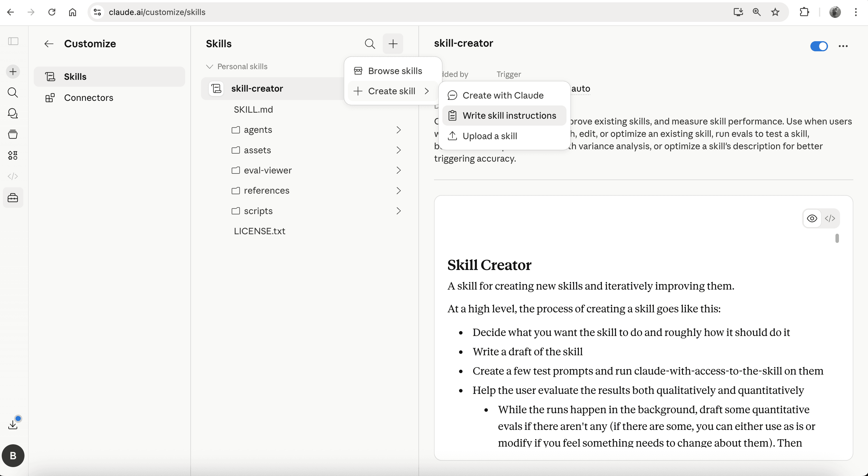The width and height of the screenshot is (868, 476).
Task: Expand the scripts folder
Action: 317,211
